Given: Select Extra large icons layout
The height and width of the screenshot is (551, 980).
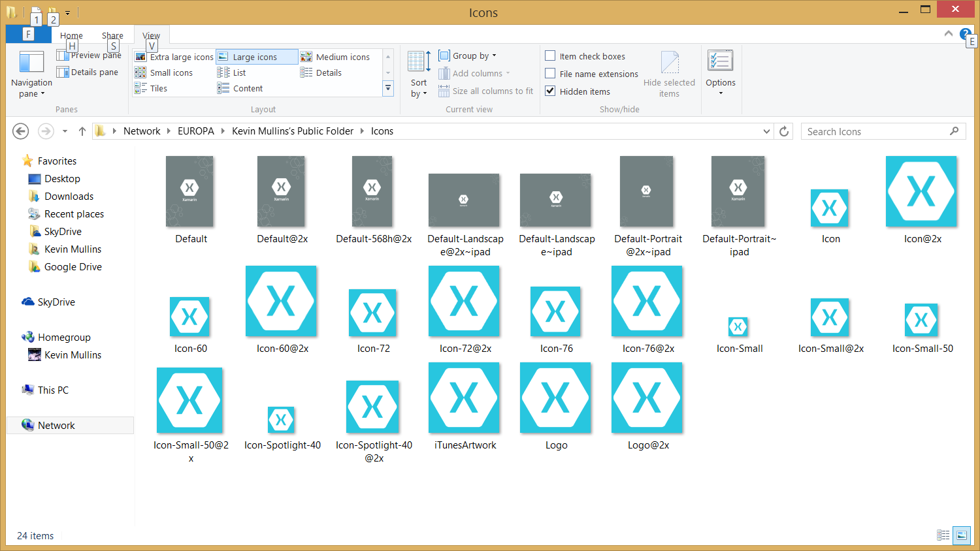Looking at the screenshot, I should pyautogui.click(x=175, y=57).
